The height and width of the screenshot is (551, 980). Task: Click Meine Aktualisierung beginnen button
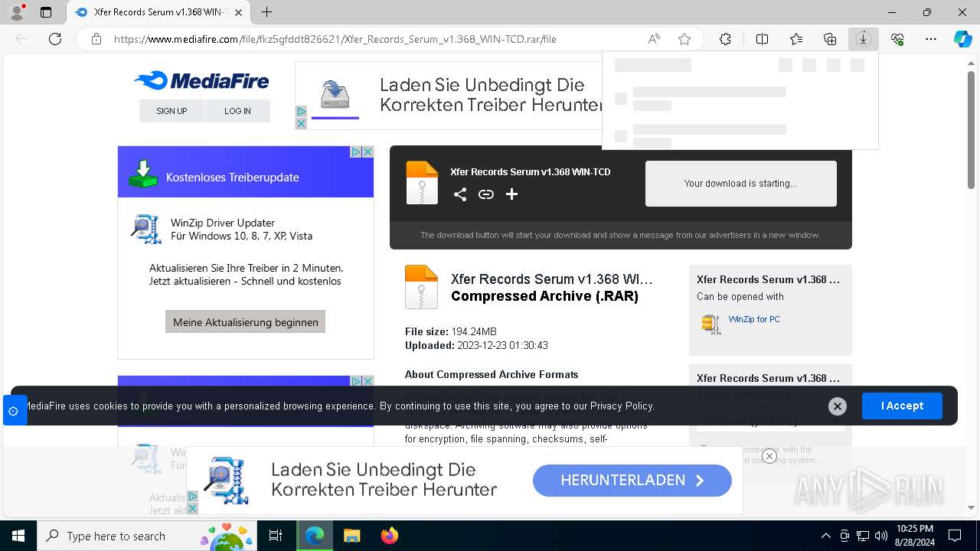245,321
